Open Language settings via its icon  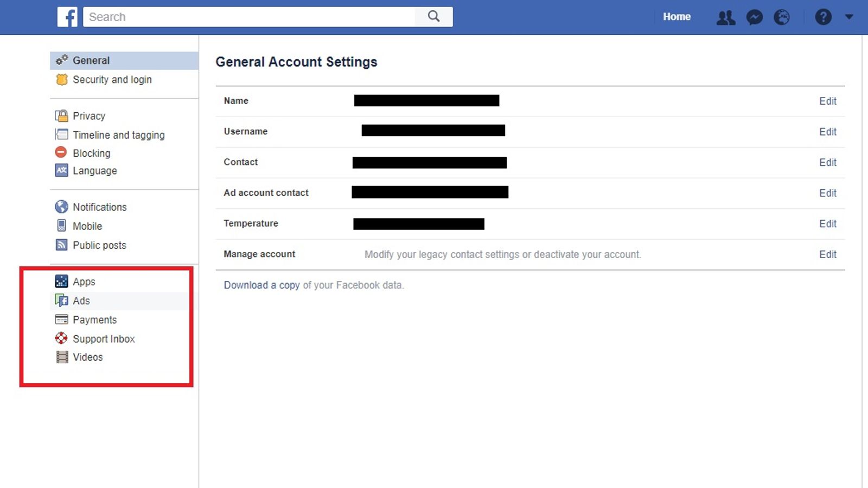pos(61,170)
